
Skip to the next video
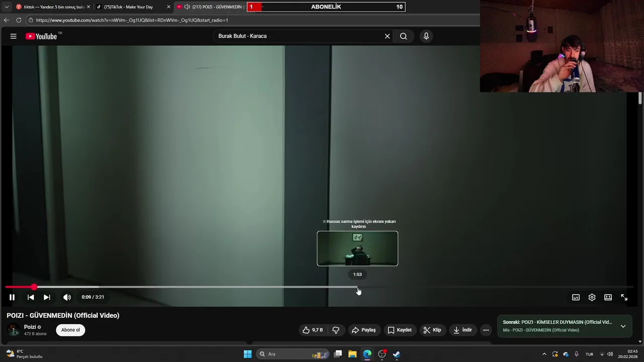(47, 297)
